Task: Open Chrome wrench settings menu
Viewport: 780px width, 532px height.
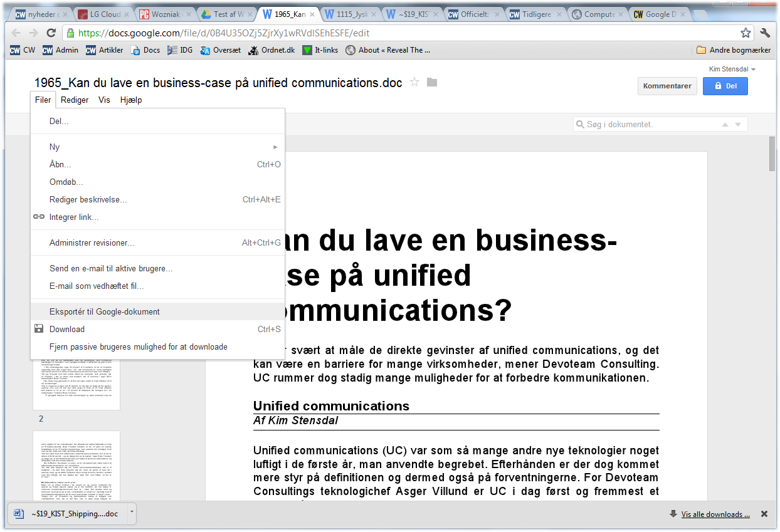Action: point(765,33)
